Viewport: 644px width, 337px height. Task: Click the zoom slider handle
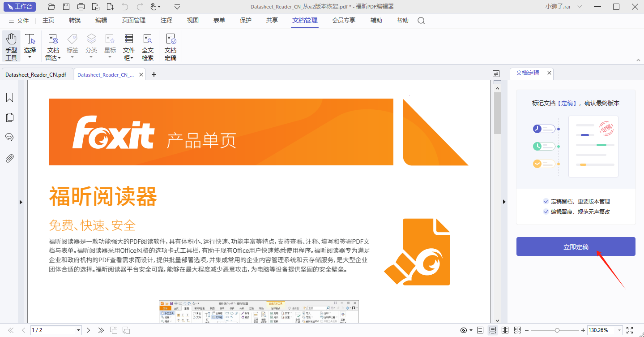coord(557,330)
